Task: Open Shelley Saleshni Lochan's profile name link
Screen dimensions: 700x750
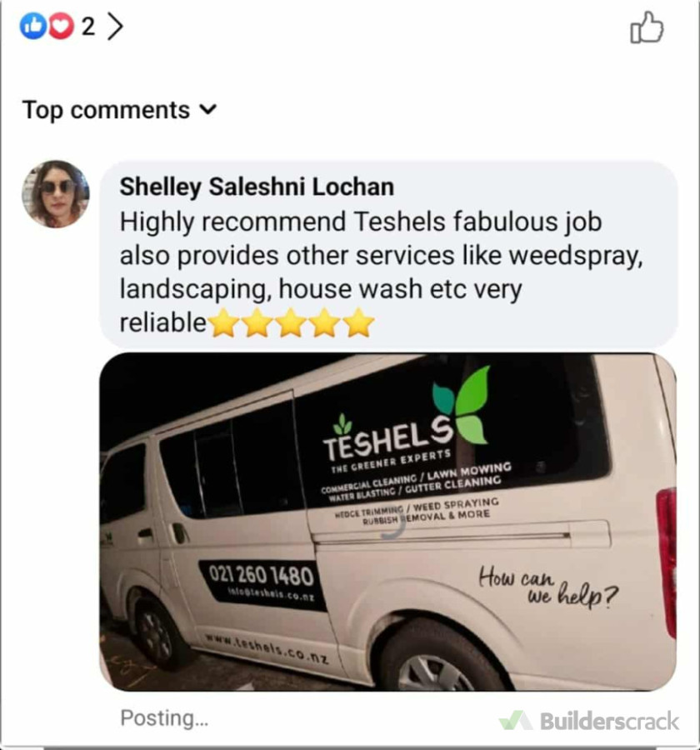Action: click(x=256, y=187)
